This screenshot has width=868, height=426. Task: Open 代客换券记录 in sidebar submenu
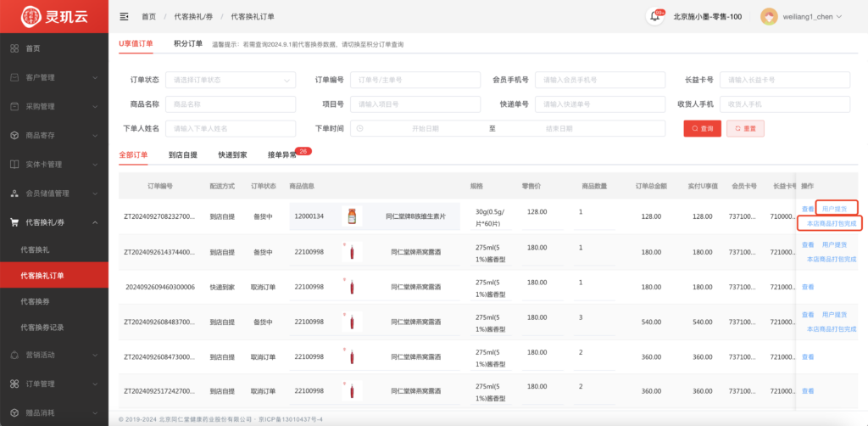tap(42, 328)
